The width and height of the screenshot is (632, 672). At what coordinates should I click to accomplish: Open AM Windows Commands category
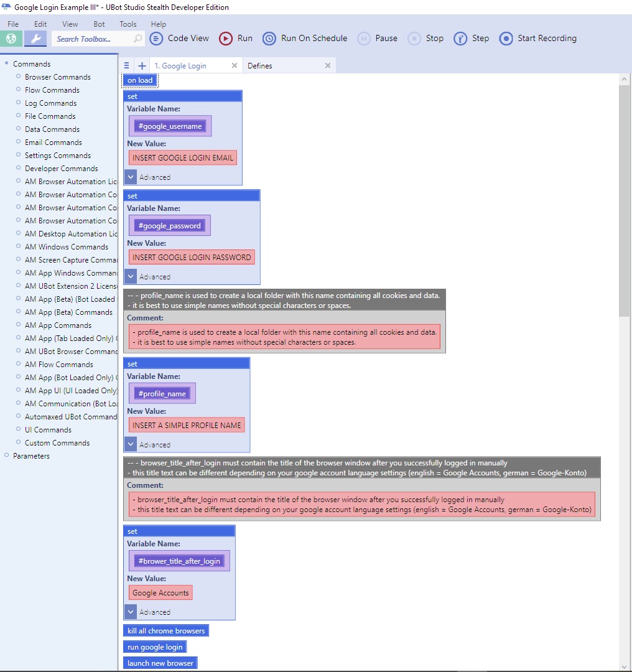67,247
